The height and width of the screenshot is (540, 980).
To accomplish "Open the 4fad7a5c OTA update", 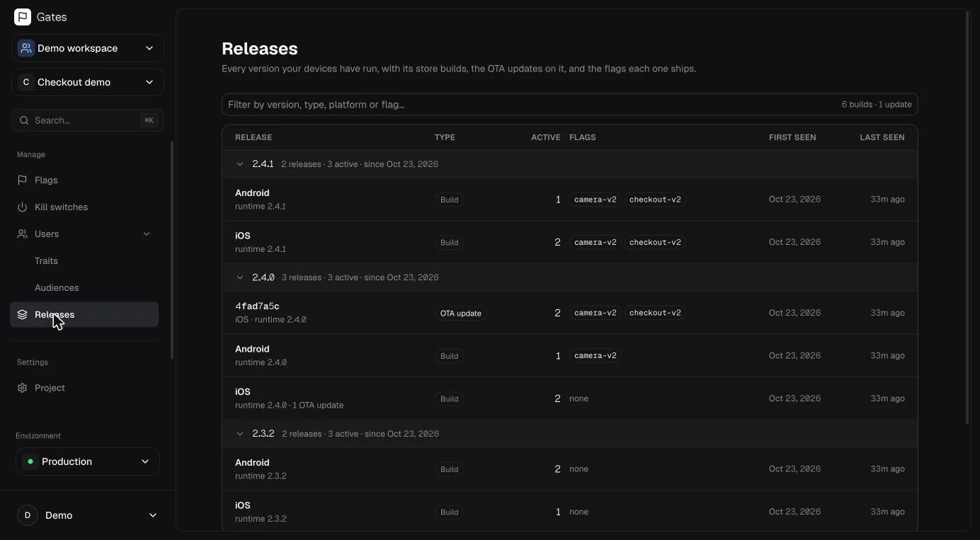I will (570, 313).
